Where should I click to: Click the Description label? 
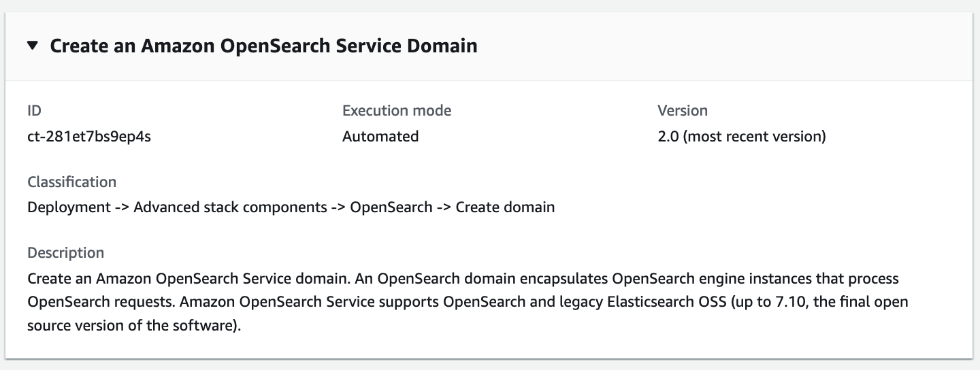[65, 252]
